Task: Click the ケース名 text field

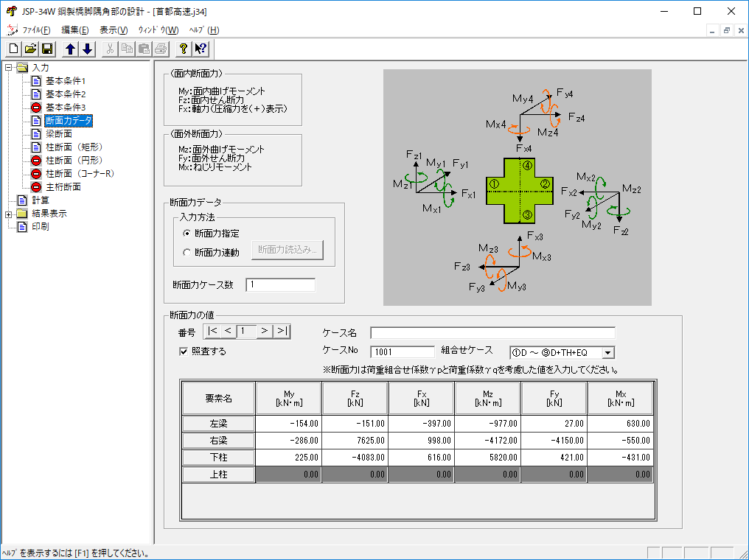Action: tap(492, 332)
